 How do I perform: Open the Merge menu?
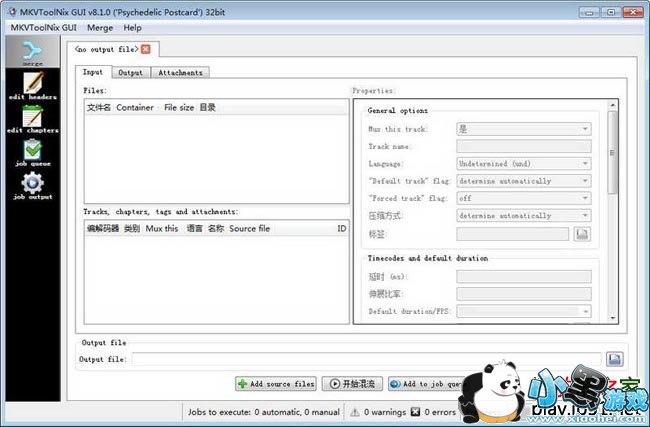(x=100, y=28)
